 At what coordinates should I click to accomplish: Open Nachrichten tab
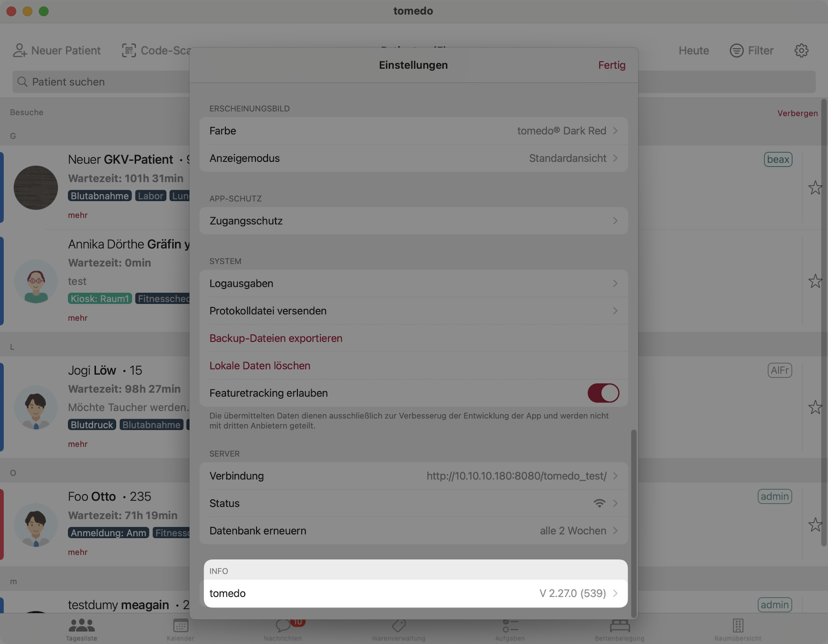coord(283,629)
